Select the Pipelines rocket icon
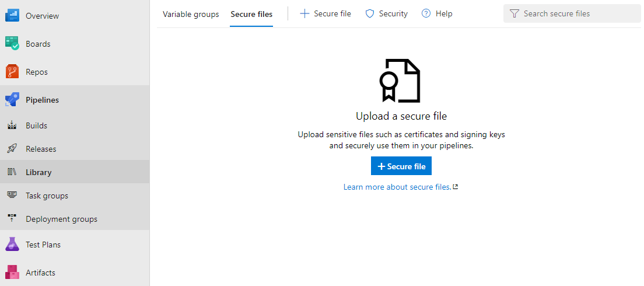The height and width of the screenshot is (286, 644). coord(12,99)
